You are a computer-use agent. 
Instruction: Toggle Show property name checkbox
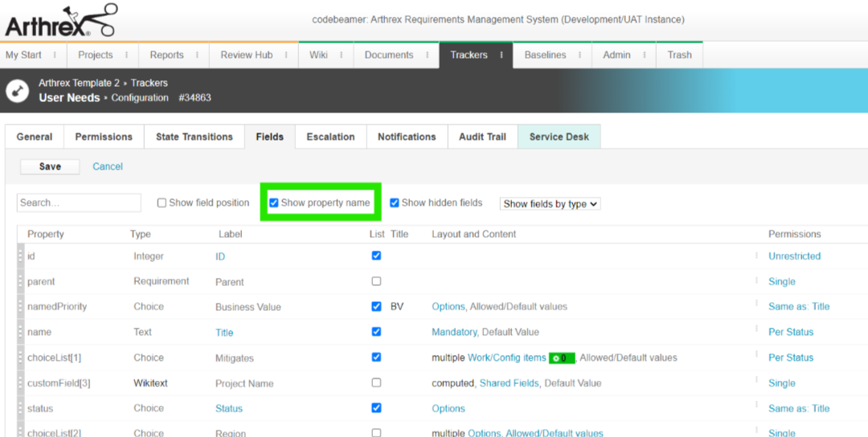[274, 203]
